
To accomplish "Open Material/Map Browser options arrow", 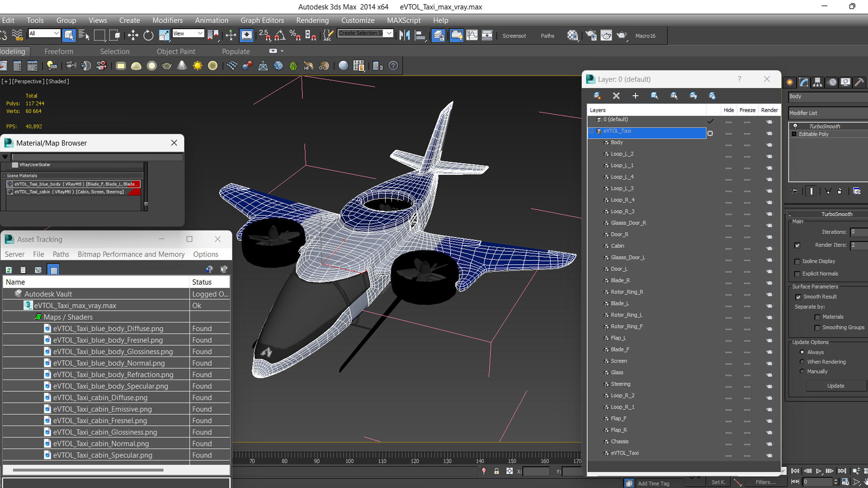I will coord(5,157).
